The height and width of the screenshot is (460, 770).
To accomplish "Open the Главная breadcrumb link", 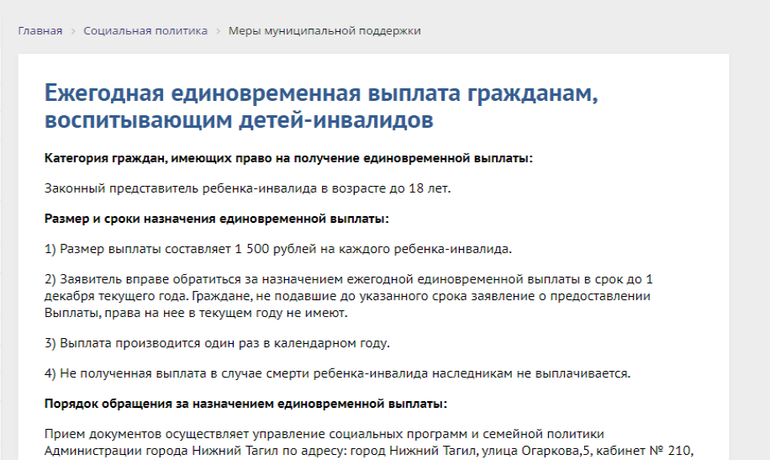I will 40,31.
